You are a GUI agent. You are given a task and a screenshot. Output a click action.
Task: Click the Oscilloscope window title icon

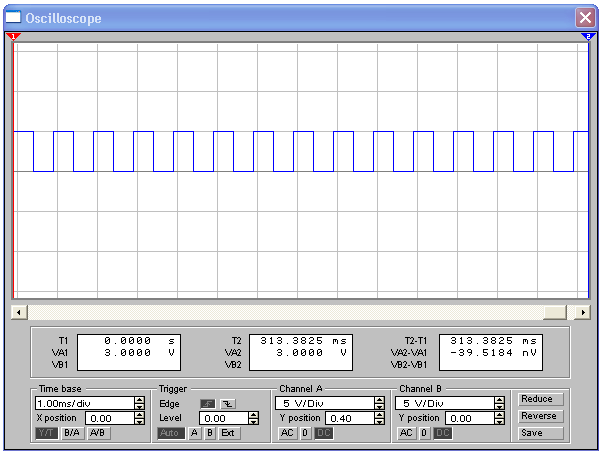pos(13,18)
